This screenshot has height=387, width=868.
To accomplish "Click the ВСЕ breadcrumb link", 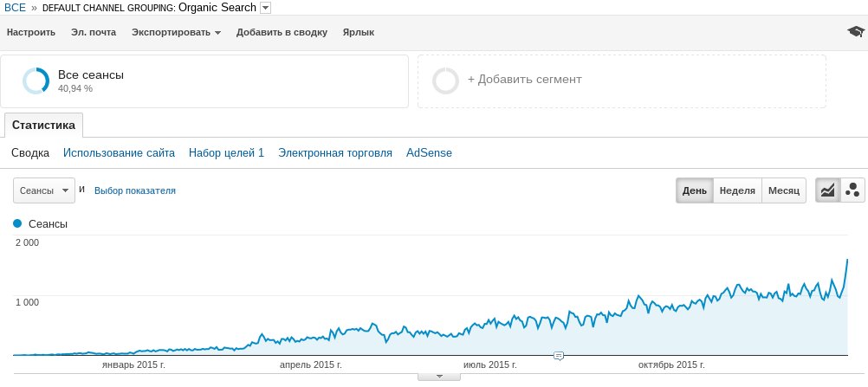I will point(16,8).
